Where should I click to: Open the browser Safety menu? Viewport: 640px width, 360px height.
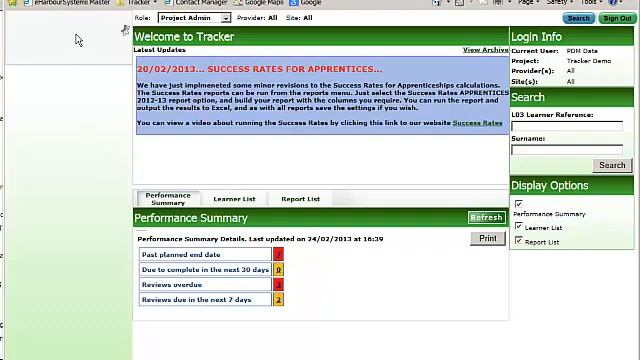coord(560,2)
